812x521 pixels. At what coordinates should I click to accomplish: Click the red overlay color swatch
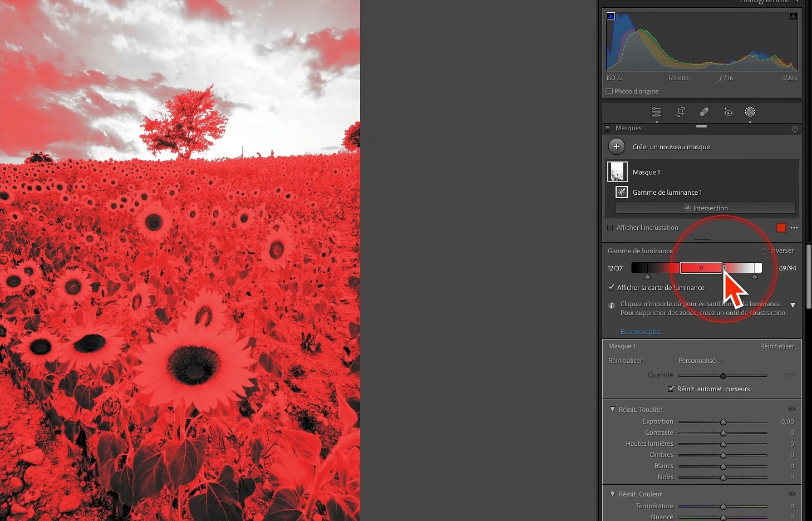tap(781, 228)
